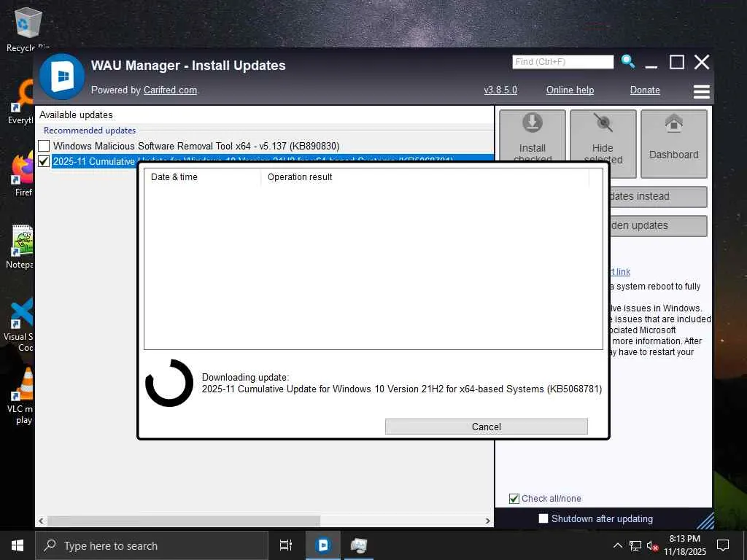Click the magnifier search icon
This screenshot has height=560, width=747.
pyautogui.click(x=628, y=61)
